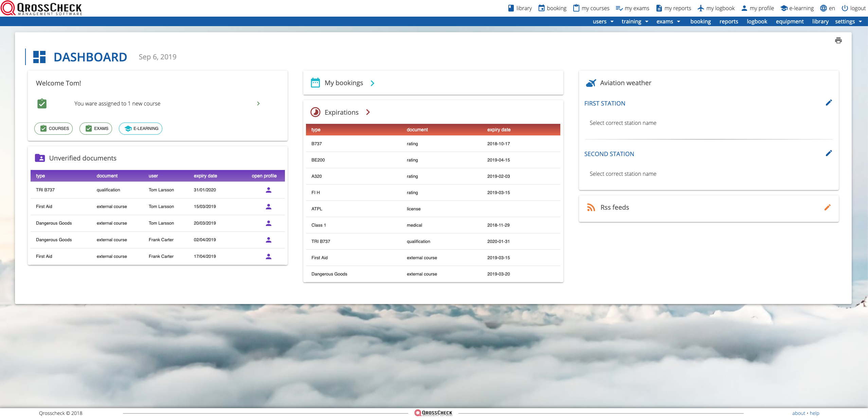
Task: Expand the training dropdown menu
Action: [635, 21]
